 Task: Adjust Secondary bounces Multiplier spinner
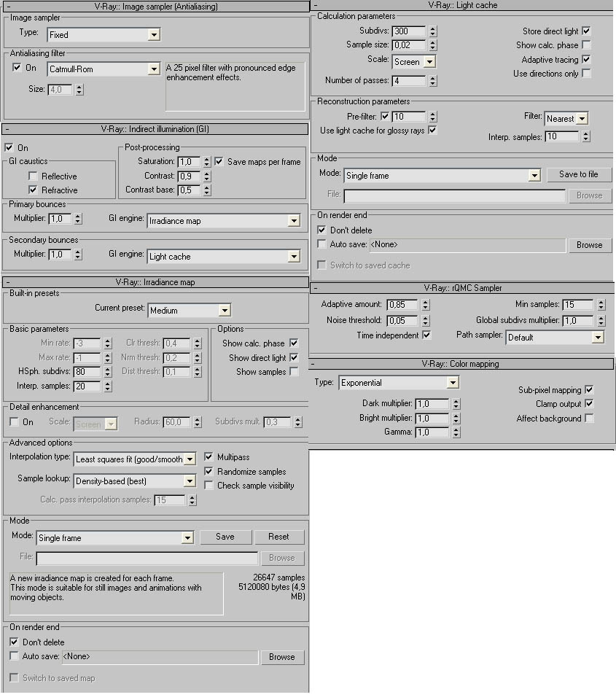tap(78, 254)
